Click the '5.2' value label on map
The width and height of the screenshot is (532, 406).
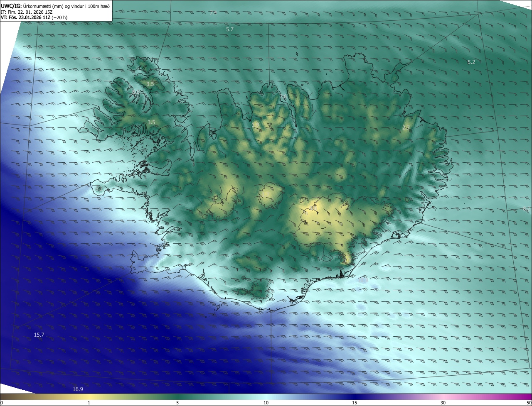click(x=471, y=62)
